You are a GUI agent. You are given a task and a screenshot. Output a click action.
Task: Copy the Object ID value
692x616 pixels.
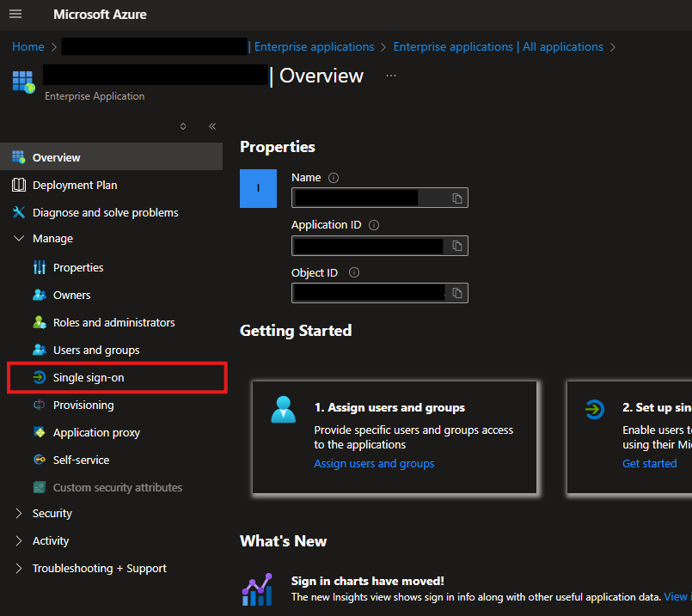pyautogui.click(x=457, y=293)
